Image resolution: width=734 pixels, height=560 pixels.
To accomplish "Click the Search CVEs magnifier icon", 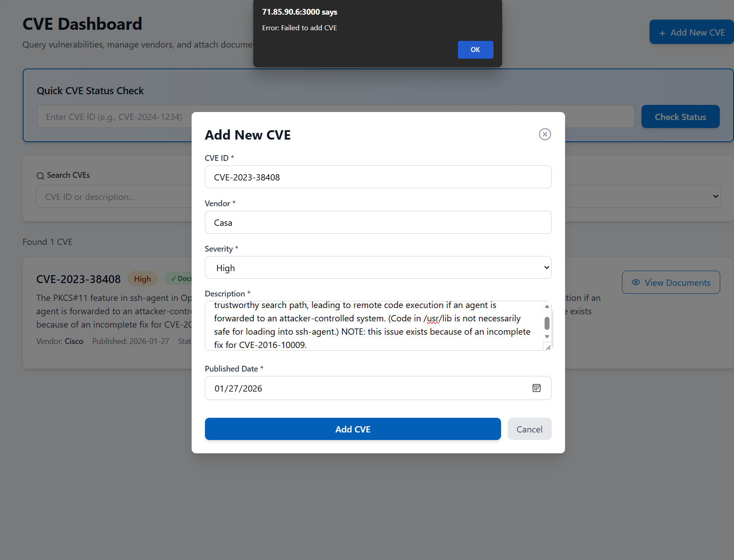I will pos(40,176).
